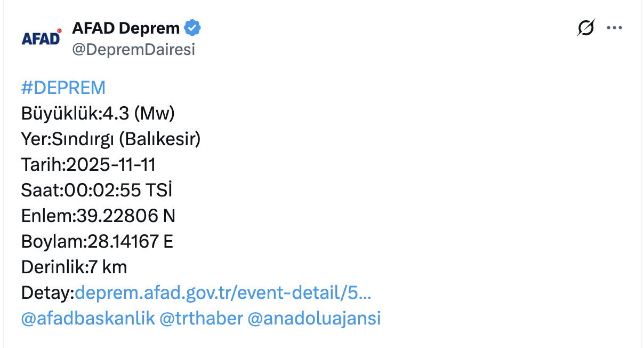This screenshot has height=348, width=644.
Task: Click the blue verified badge
Action: point(192,28)
